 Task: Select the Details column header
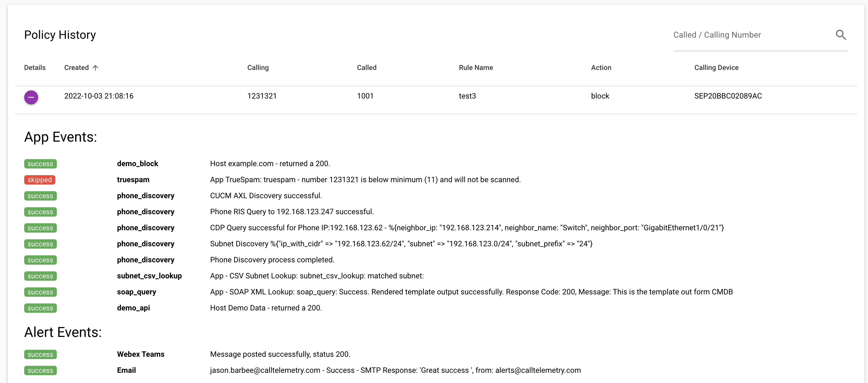tap(34, 67)
